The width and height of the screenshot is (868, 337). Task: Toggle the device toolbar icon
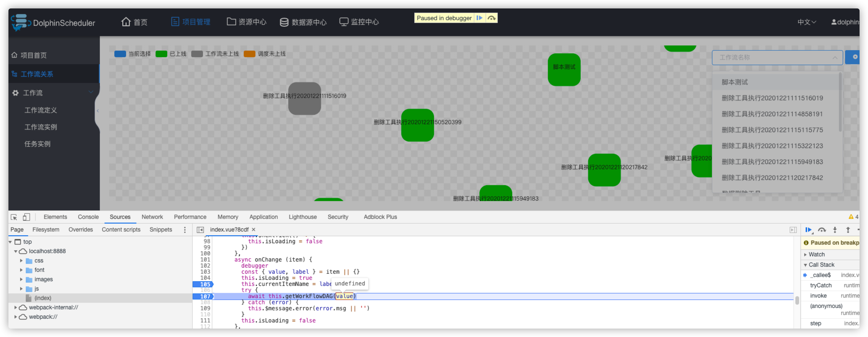point(26,217)
